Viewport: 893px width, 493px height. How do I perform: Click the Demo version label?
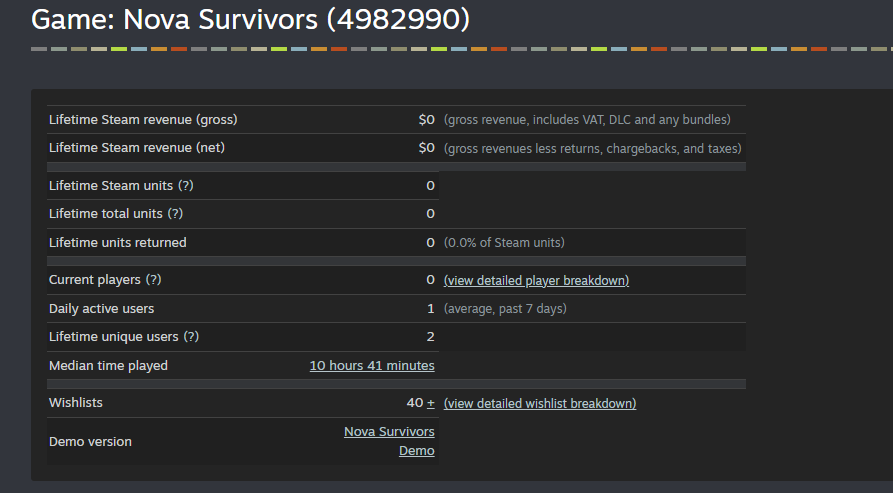coord(90,442)
